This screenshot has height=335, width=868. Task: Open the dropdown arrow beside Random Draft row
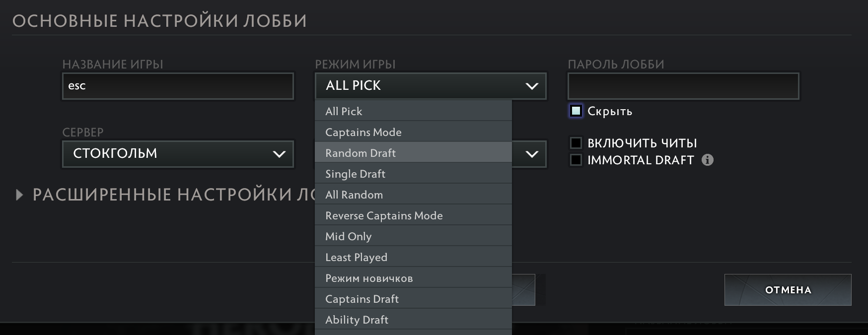click(532, 154)
